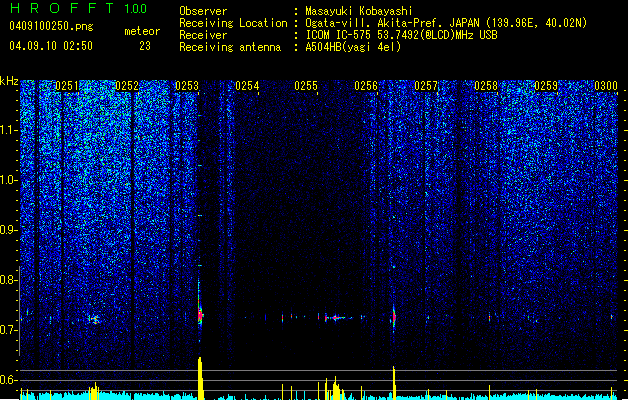
Task: Click the kHz axis unit label
Action: (9, 81)
